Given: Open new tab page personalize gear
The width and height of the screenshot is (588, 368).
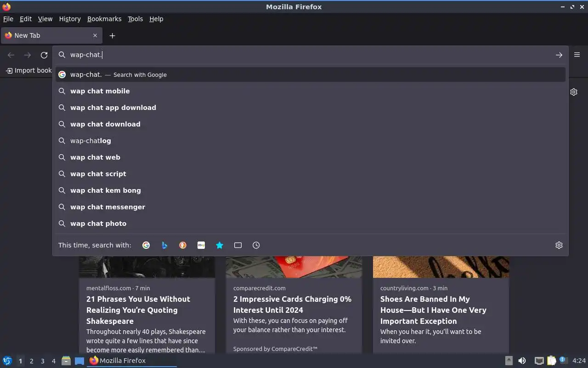Looking at the screenshot, I should coord(574,92).
